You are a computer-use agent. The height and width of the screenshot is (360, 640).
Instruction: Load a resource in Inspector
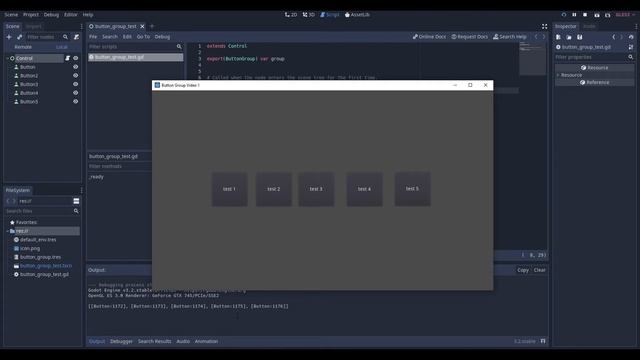click(569, 37)
